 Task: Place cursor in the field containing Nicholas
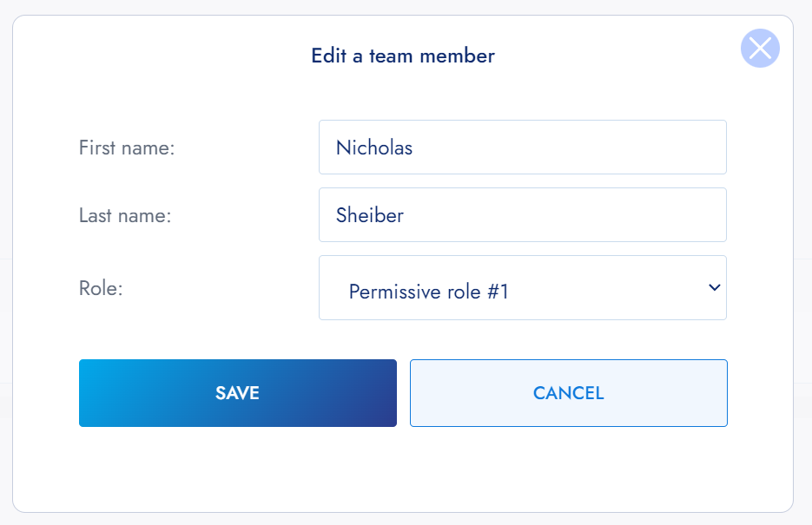point(522,148)
